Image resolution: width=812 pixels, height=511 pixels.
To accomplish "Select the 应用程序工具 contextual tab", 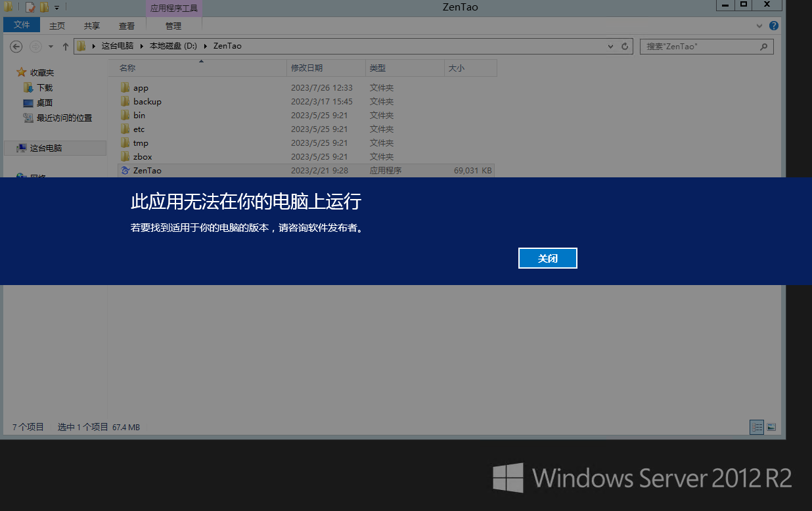I will tap(173, 8).
